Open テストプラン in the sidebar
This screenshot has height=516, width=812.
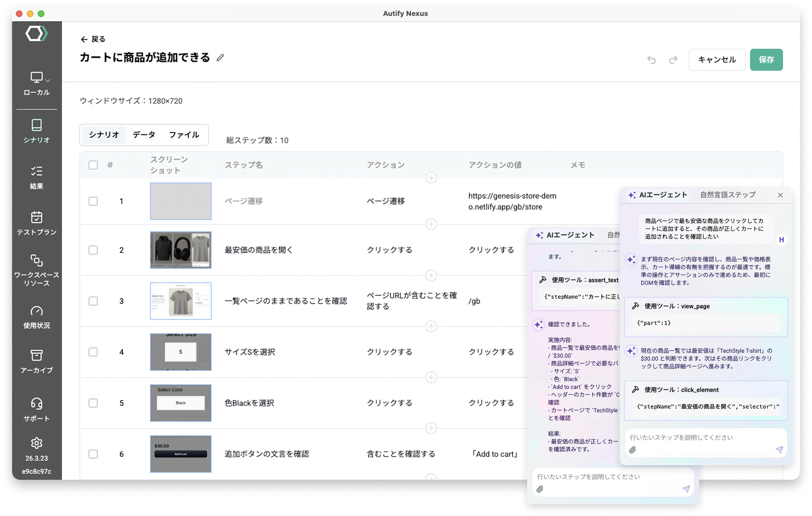tap(37, 223)
